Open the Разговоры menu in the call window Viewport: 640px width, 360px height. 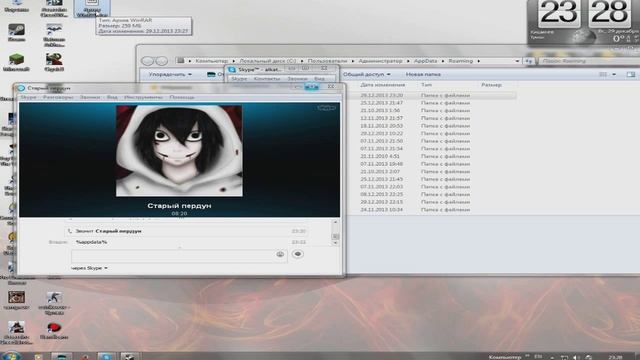(58, 97)
